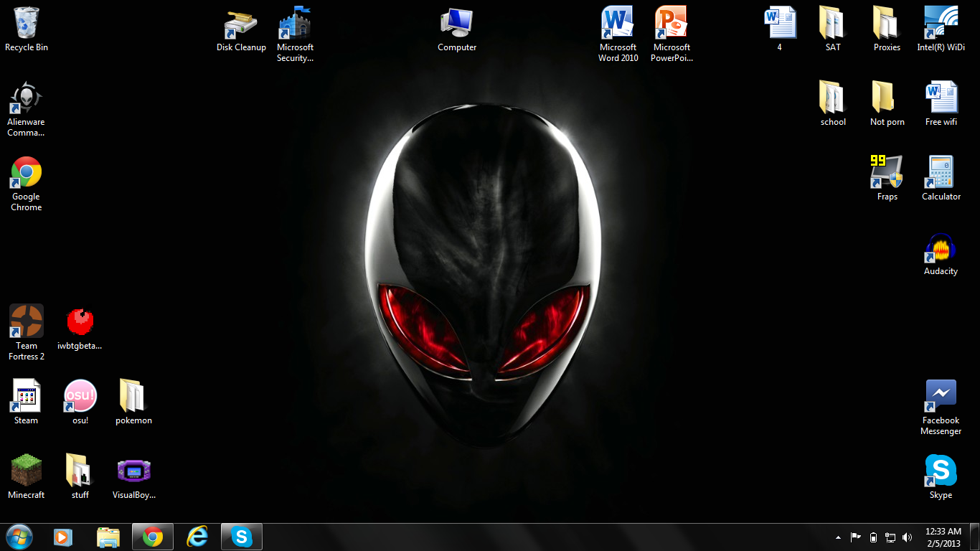The image size is (980, 551).
Task: Show hidden icons in system tray
Action: [838, 537]
